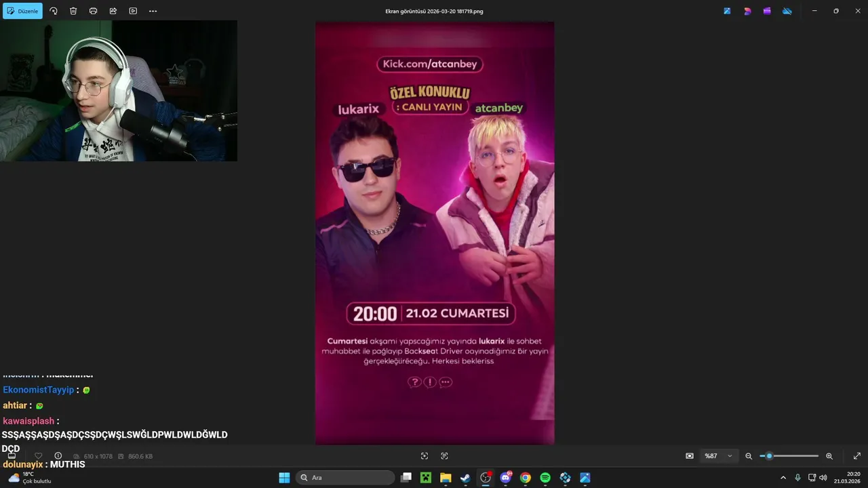Click the displayed poster image

point(435,233)
